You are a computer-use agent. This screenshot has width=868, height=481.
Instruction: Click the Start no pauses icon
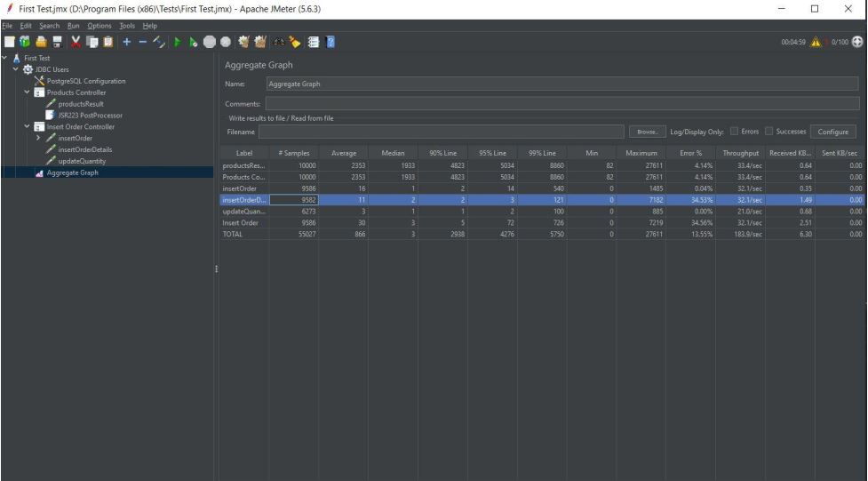pyautogui.click(x=193, y=42)
